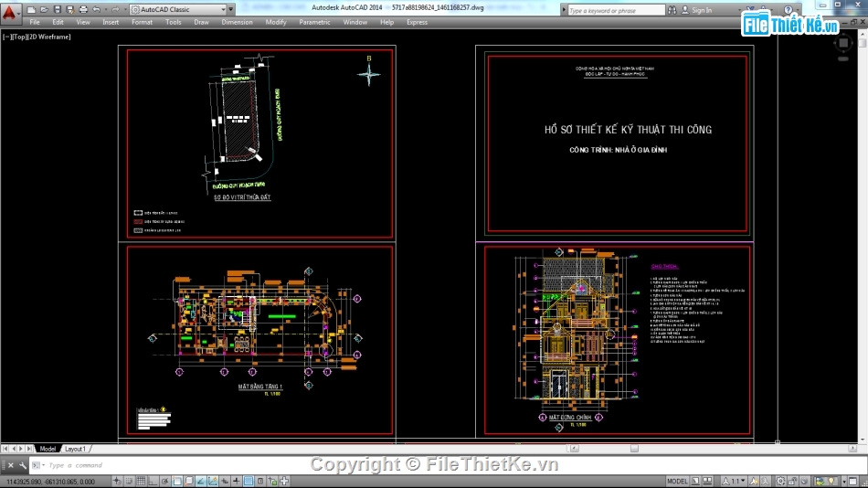Image resolution: width=868 pixels, height=488 pixels.
Task: Open the Undo history dropdown arrow
Action: [x=106, y=9]
